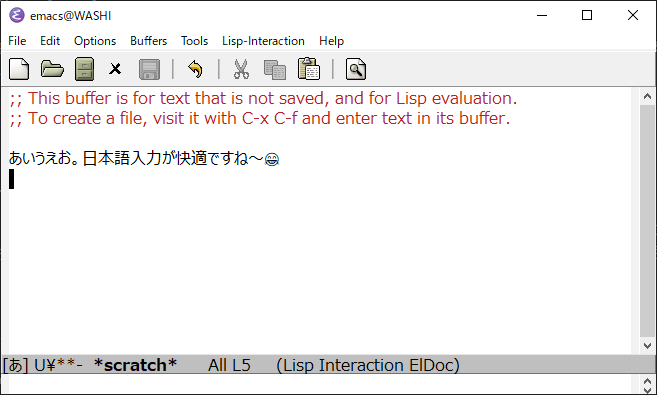This screenshot has width=657, height=395.
Task: Paste from the clipboard icon
Action: pos(309,69)
